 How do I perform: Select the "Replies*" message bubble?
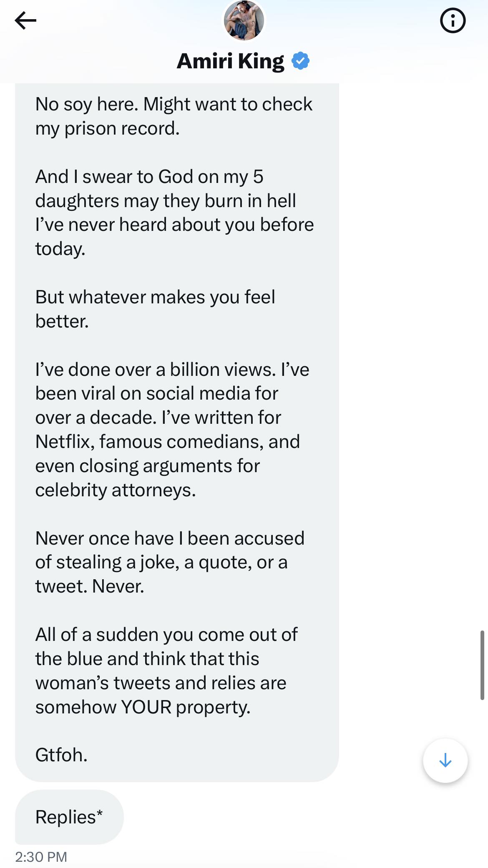tap(69, 817)
